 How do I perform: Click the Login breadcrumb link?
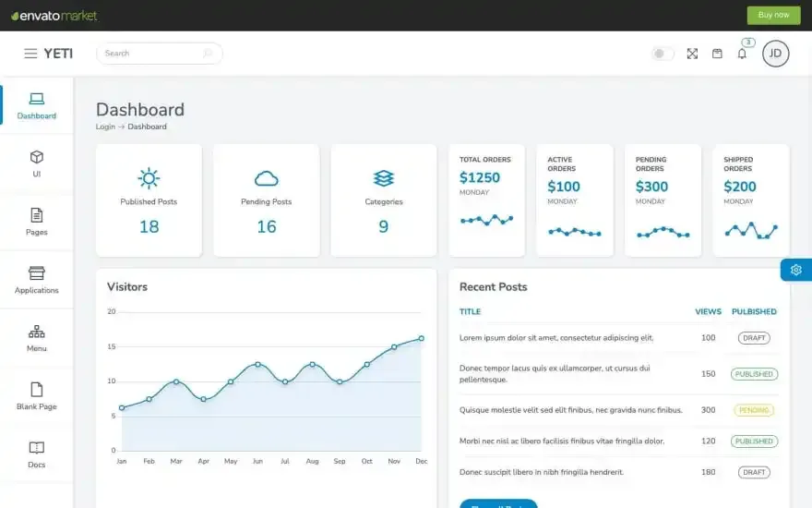pyautogui.click(x=105, y=127)
